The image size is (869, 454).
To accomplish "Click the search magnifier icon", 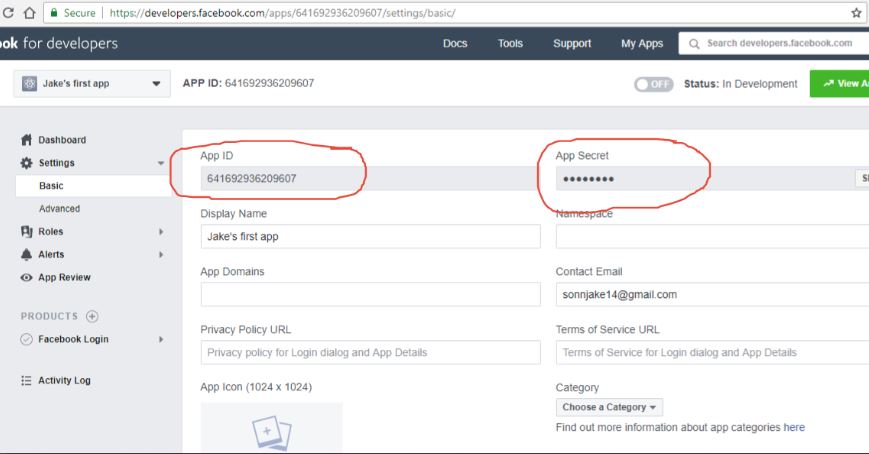I will 694,43.
